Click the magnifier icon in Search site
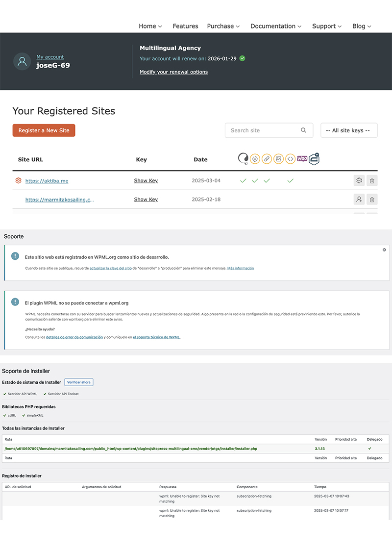The height and width of the screenshot is (551, 392). point(303,130)
